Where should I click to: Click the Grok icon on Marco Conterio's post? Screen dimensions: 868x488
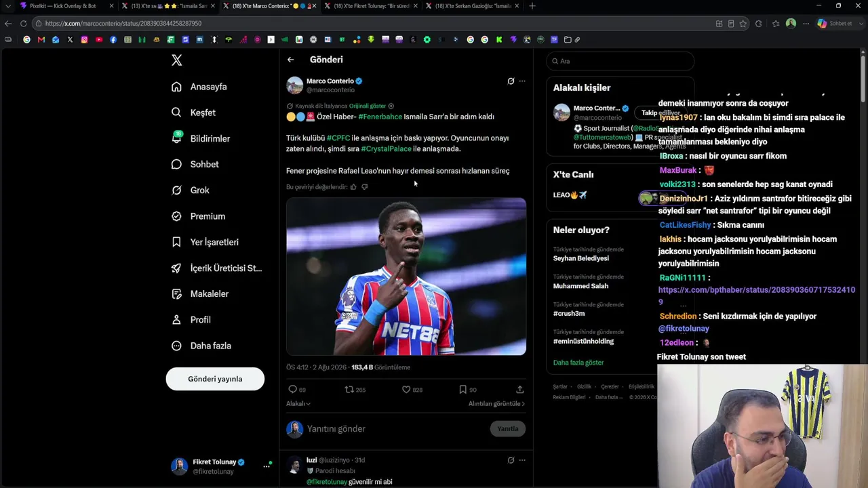511,81
